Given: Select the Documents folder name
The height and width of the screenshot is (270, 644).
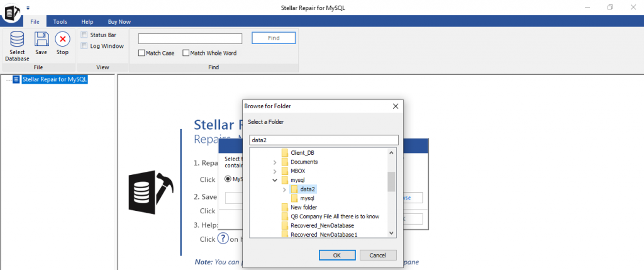Looking at the screenshot, I should tap(304, 162).
